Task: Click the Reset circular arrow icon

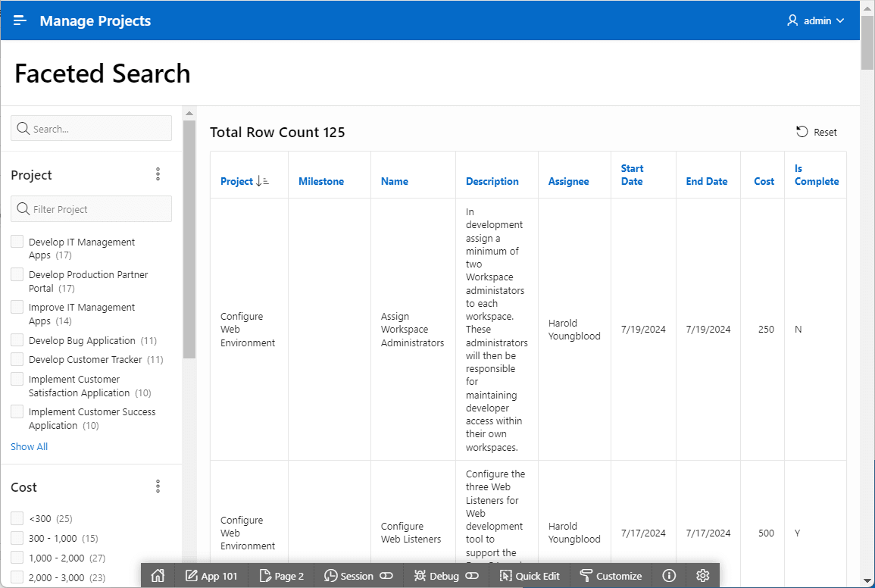Action: point(802,132)
